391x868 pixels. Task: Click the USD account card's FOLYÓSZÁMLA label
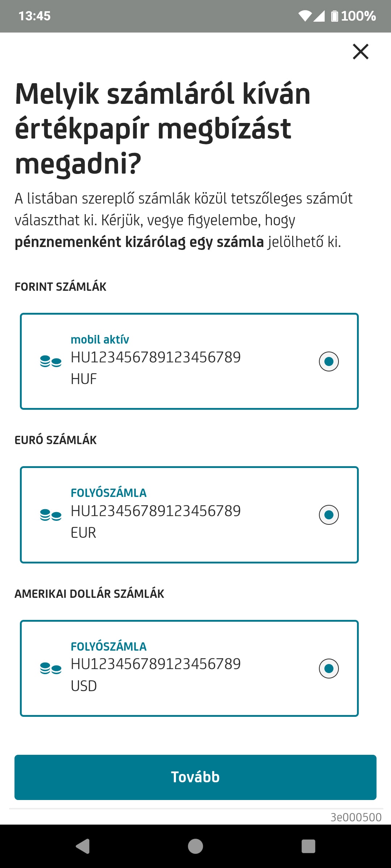click(x=109, y=647)
